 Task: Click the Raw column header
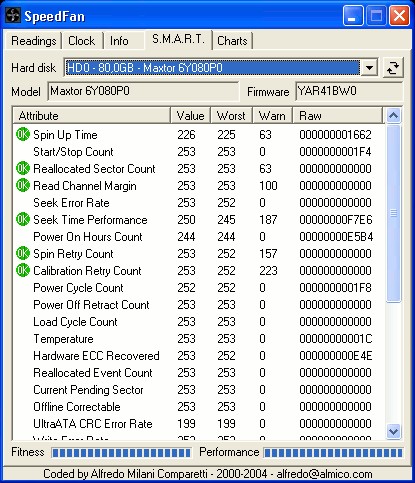(x=338, y=116)
